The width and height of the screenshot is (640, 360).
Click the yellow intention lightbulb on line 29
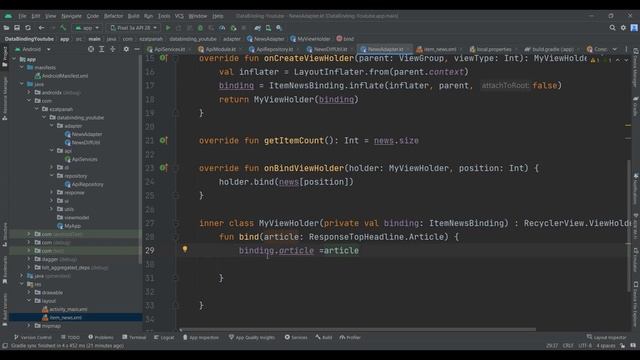[185, 249]
